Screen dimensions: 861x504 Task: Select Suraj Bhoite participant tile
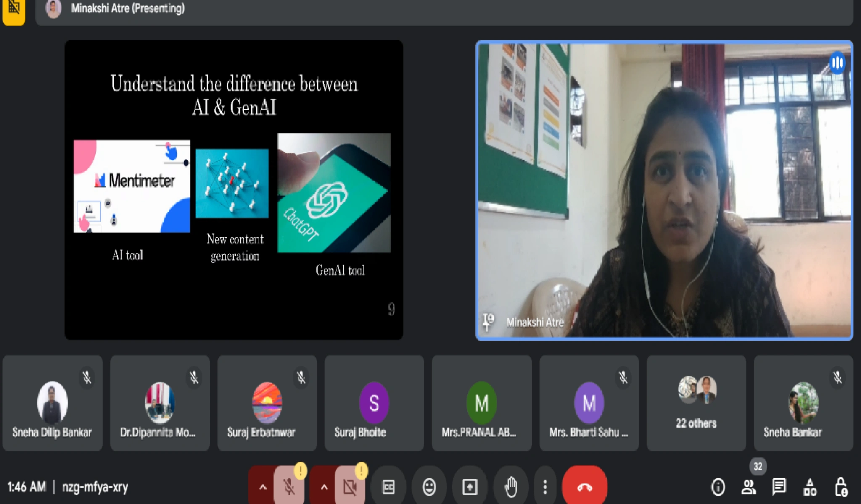pyautogui.click(x=374, y=402)
